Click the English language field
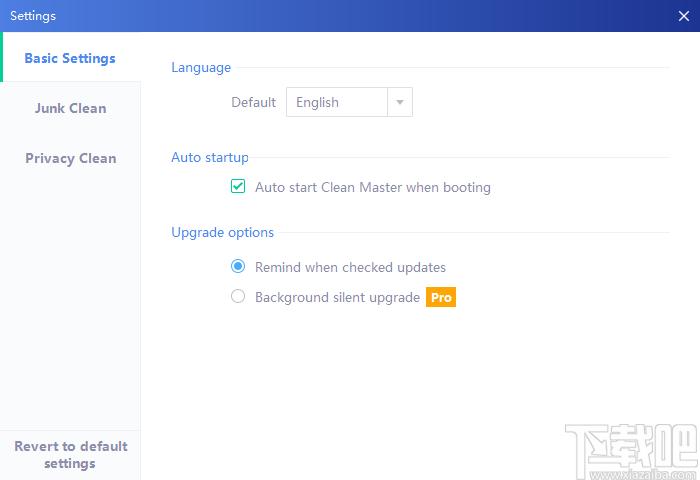 [337, 102]
